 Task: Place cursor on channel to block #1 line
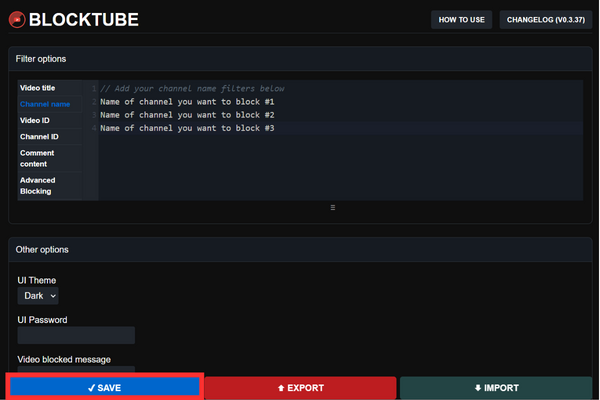(x=187, y=102)
